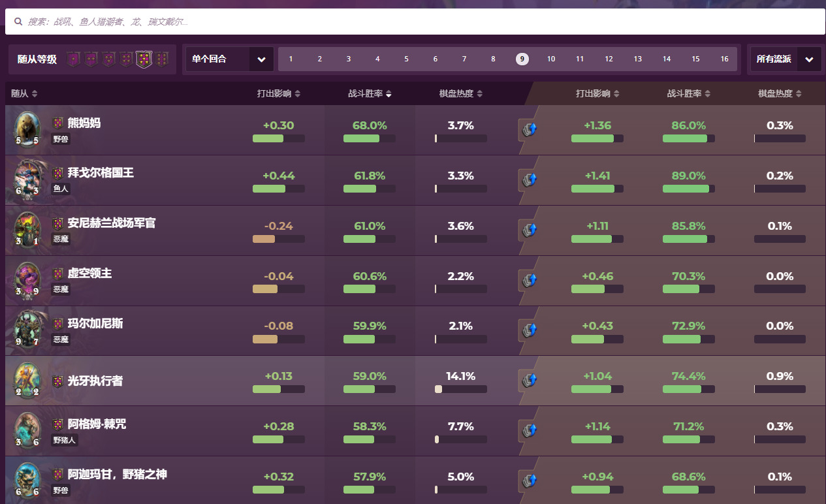Select the tier 2 minion level badge

coord(91,59)
